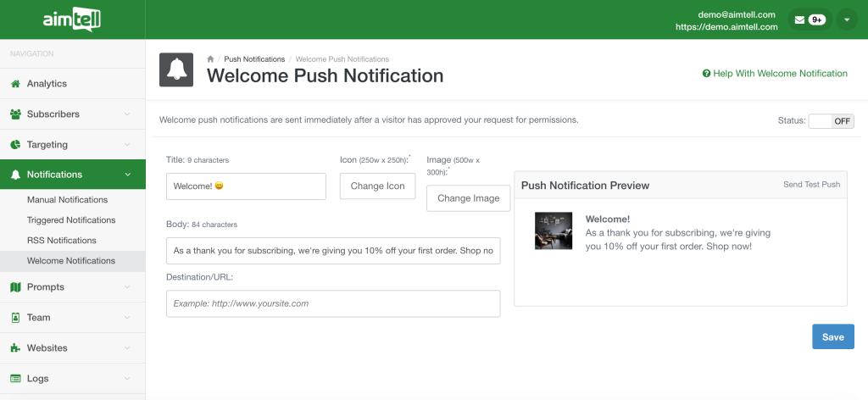Click the Analytics house icon in sidebar

point(15,84)
